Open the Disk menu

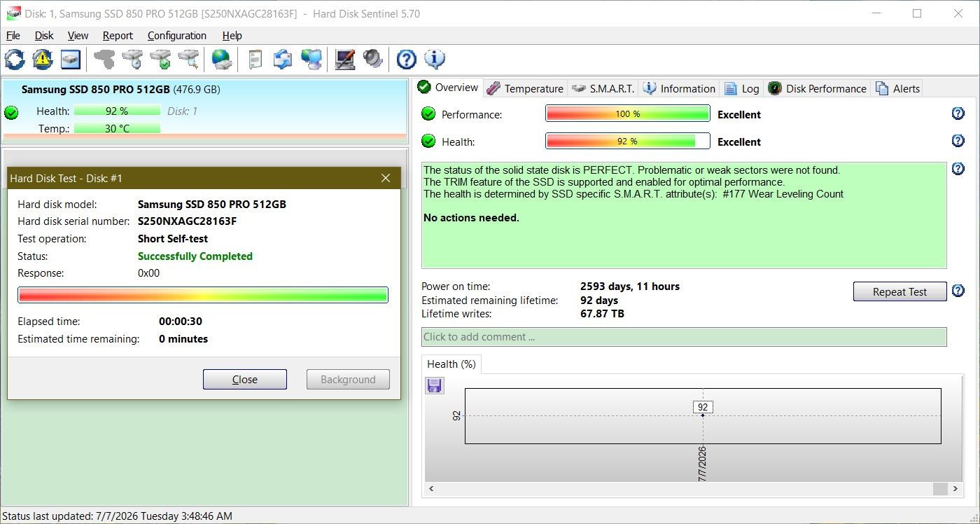[x=44, y=36]
